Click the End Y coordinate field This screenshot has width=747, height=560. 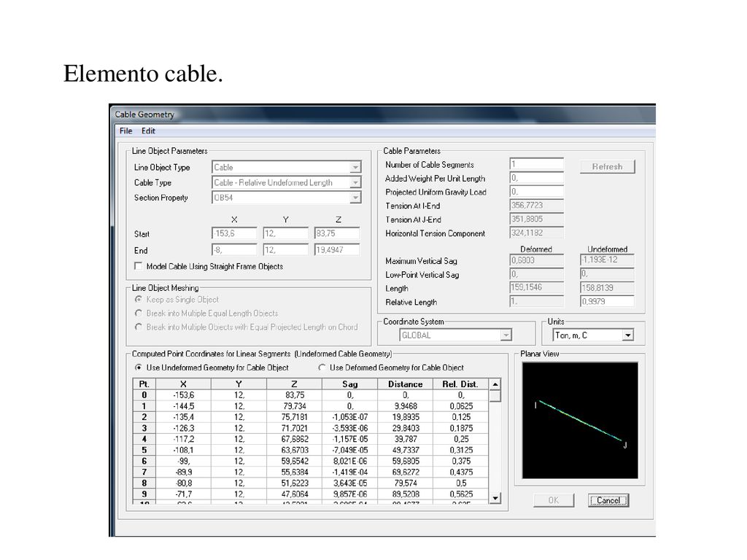tap(286, 249)
